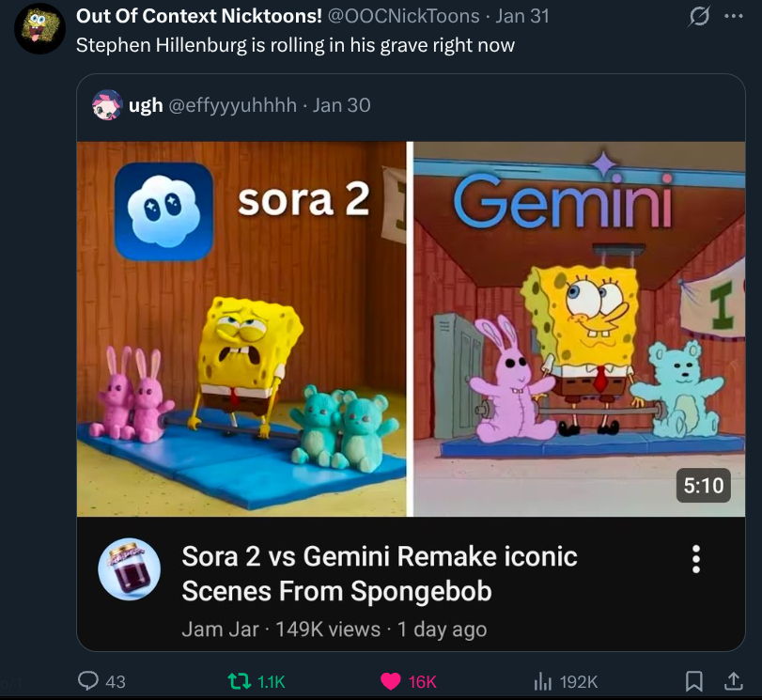This screenshot has height=700, width=762.
Task: Click the reply comment icon
Action: coord(89,681)
